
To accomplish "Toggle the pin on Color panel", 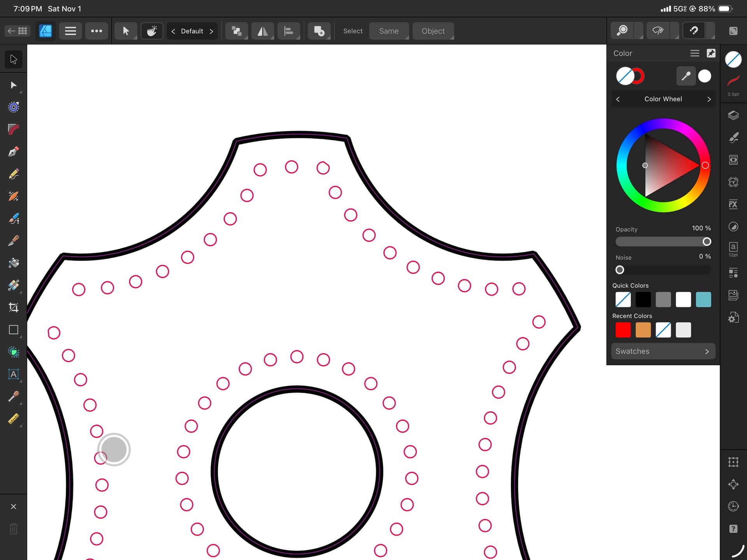I will (x=711, y=53).
